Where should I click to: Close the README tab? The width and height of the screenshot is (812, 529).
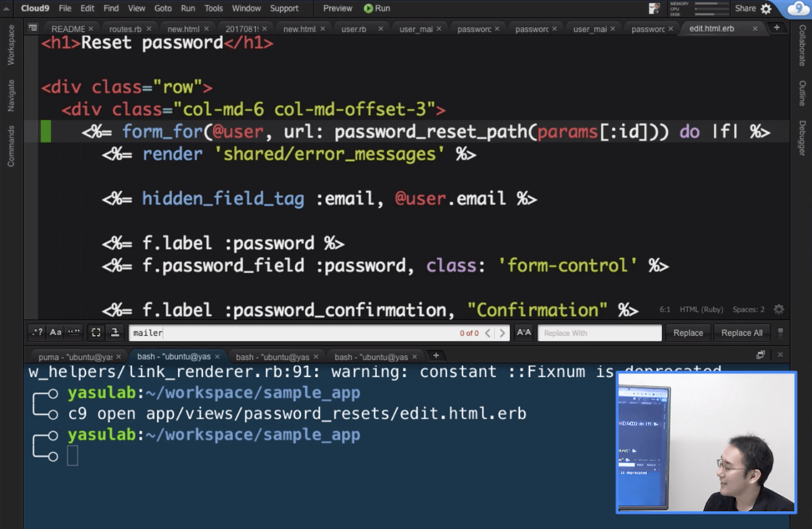pos(91,28)
